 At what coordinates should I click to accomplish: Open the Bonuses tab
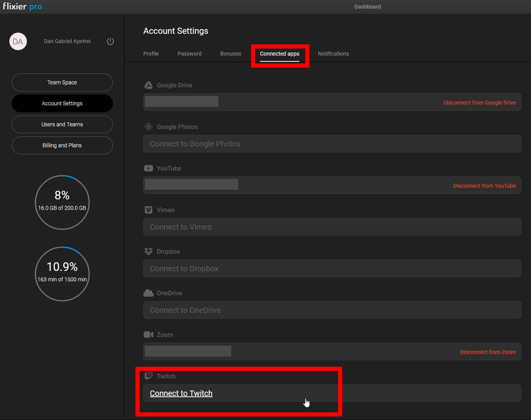coord(231,54)
